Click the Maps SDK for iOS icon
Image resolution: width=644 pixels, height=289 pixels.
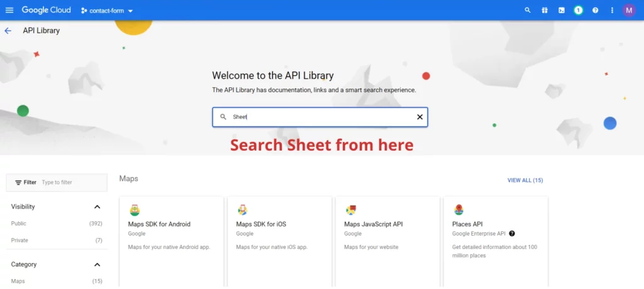pyautogui.click(x=242, y=210)
